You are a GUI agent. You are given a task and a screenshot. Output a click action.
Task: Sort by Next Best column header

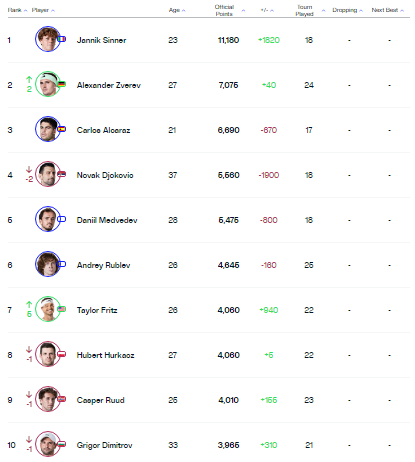pos(387,10)
